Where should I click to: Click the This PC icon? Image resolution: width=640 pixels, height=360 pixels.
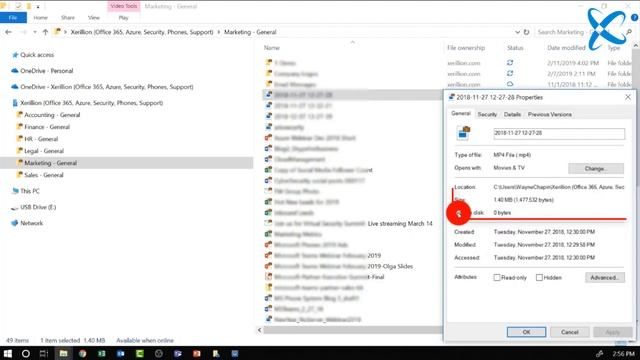click(15, 191)
